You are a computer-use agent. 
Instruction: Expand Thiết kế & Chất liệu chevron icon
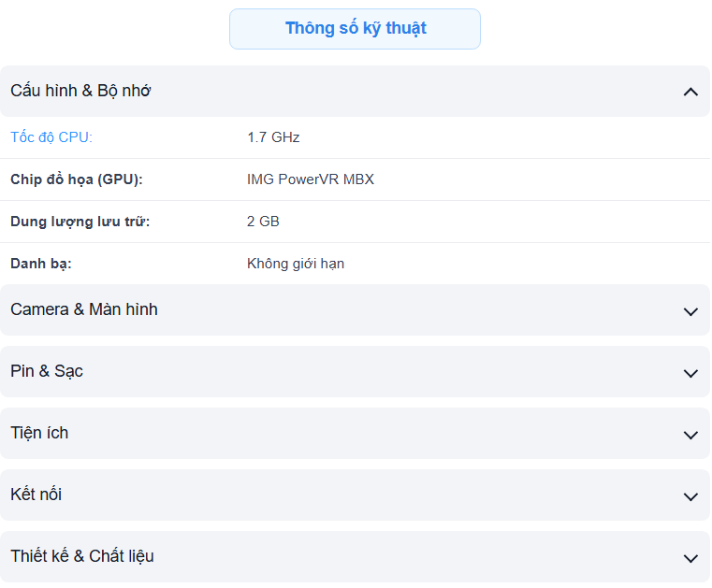[690, 558]
